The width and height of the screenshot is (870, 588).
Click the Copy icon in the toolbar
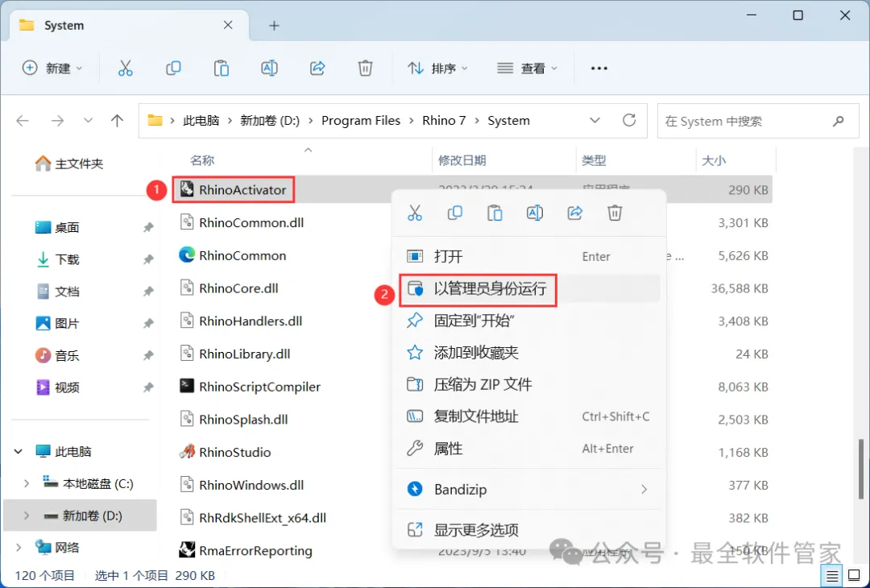pos(173,68)
